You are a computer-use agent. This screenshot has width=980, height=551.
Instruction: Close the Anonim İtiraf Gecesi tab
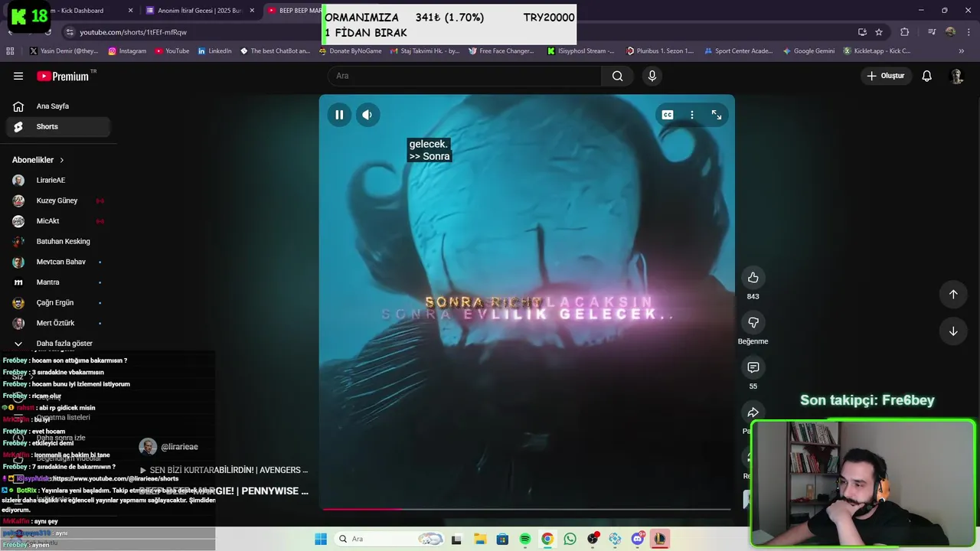pyautogui.click(x=252, y=11)
